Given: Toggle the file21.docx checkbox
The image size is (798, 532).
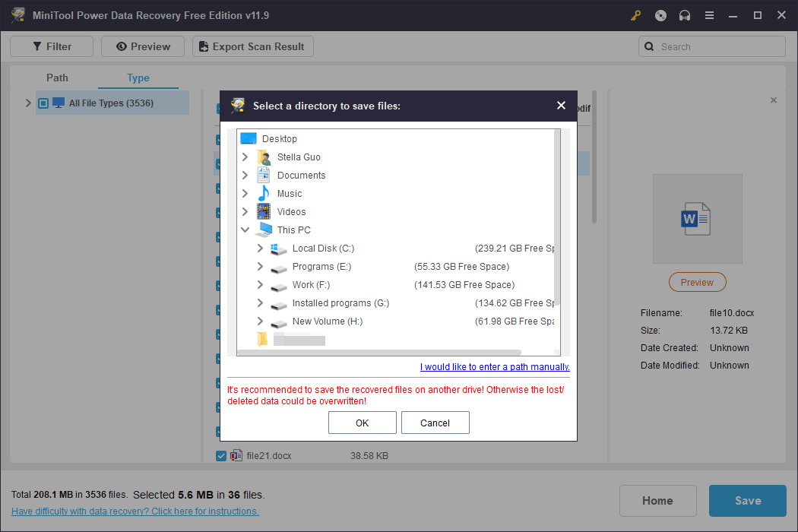Looking at the screenshot, I should [x=221, y=456].
